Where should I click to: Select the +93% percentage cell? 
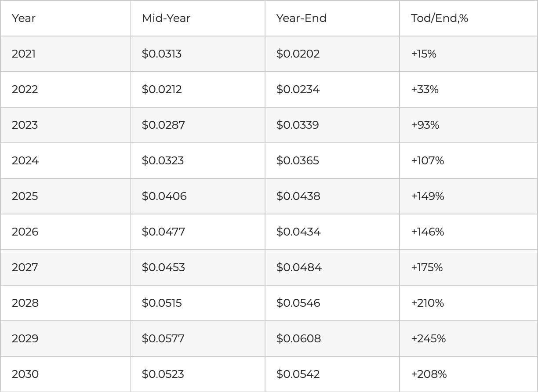tap(425, 125)
